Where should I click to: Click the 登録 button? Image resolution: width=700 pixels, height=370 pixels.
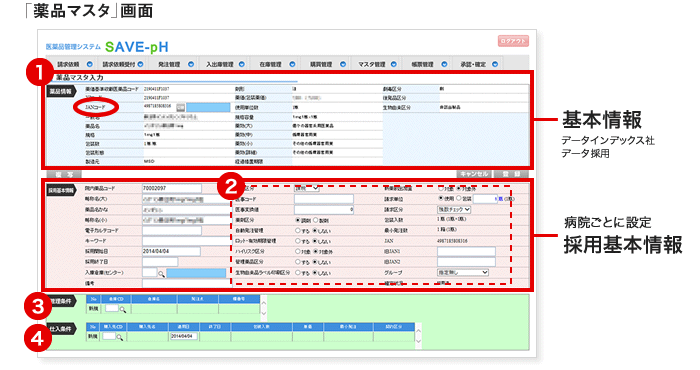[x=512, y=175]
